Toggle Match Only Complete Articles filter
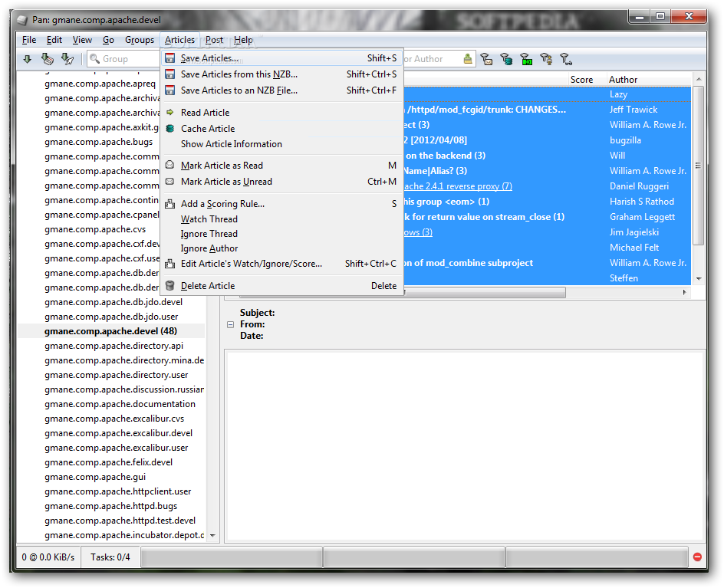 (x=526, y=59)
